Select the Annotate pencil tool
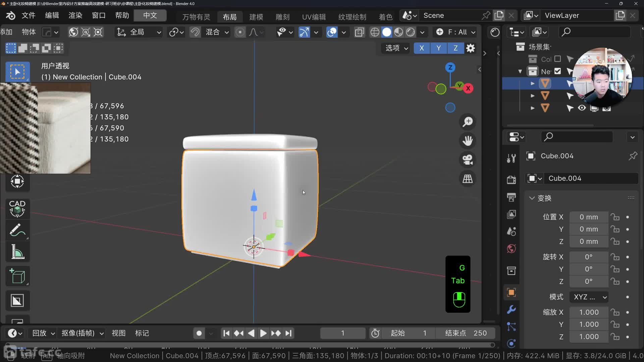 tap(17, 230)
